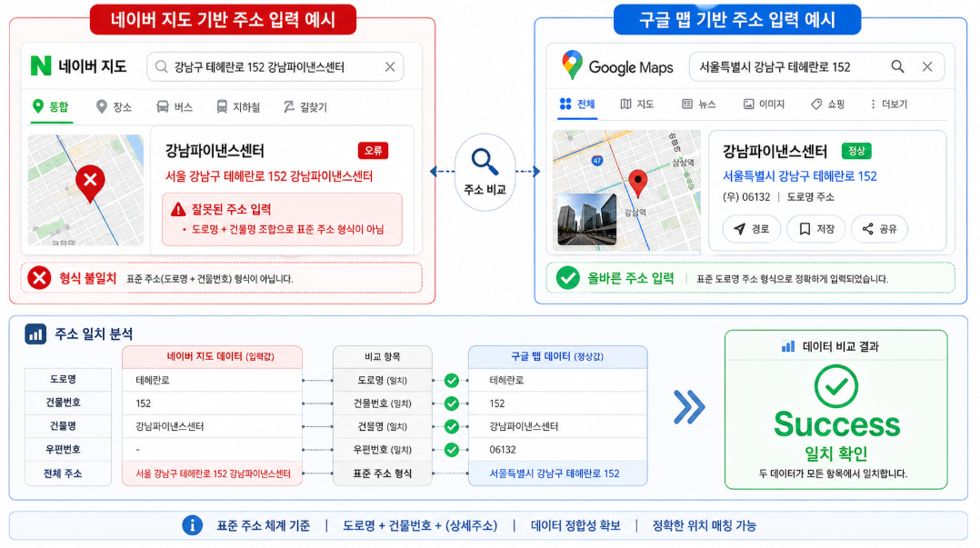
Task: Click the red 서울 강남구 테헤란로 152 강남파이낸스센터 table cell
Action: tap(213, 473)
